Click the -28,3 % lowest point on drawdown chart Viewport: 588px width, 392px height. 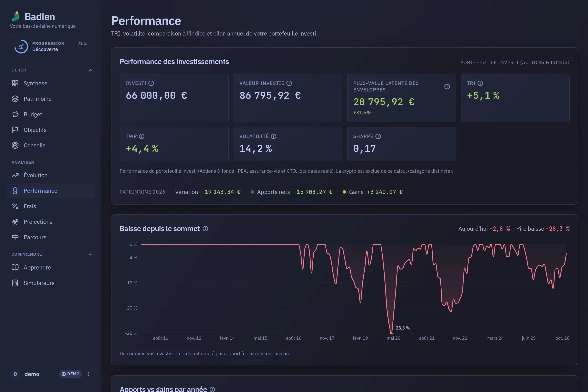pyautogui.click(x=391, y=333)
